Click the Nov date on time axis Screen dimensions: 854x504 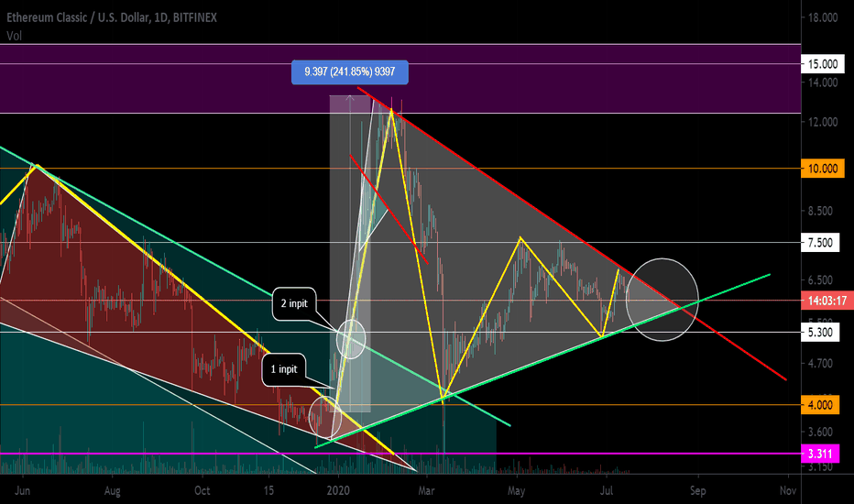[x=787, y=491]
